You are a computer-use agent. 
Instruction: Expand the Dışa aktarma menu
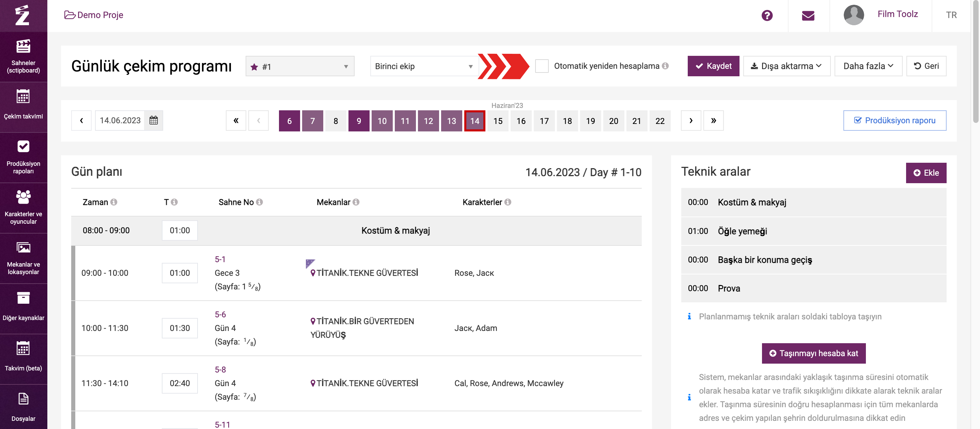click(x=787, y=66)
